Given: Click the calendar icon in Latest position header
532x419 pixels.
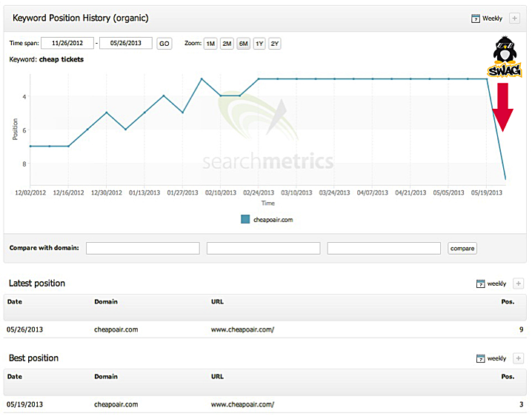Looking at the screenshot, I should (480, 284).
